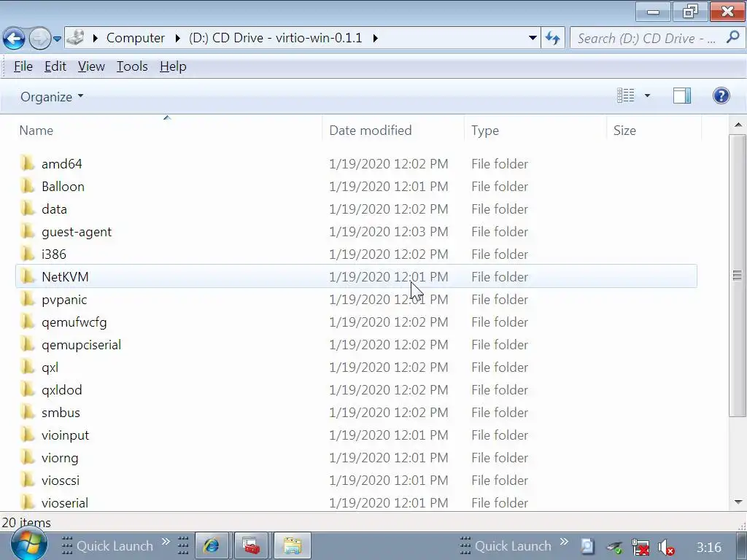This screenshot has height=560, width=747.
Task: Expand arrow after virtio-win-0.1.1 breadcrumb
Action: [376, 38]
